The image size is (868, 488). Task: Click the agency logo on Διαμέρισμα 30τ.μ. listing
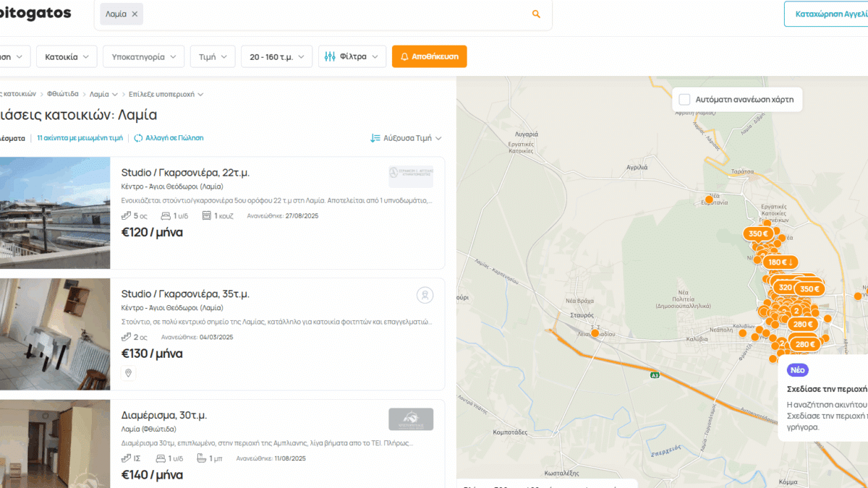[x=410, y=419]
